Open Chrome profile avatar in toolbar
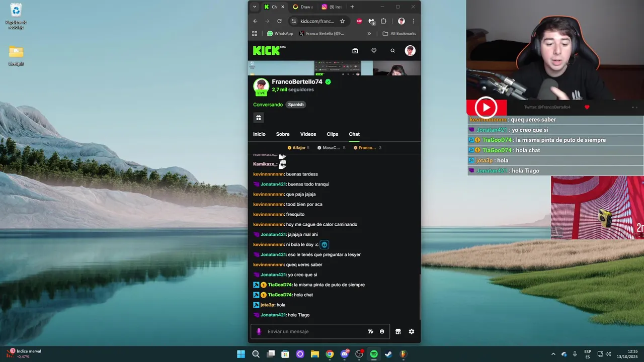Image resolution: width=644 pixels, height=362 pixels. point(401,21)
